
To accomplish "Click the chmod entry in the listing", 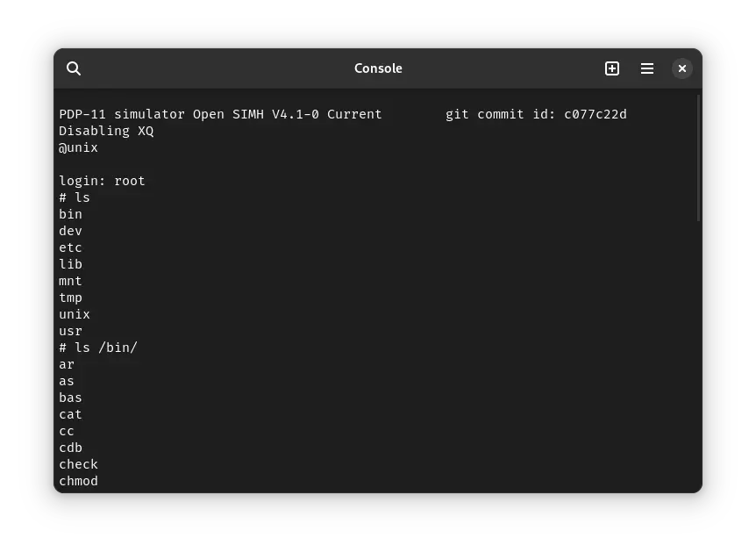I will pos(78,481).
